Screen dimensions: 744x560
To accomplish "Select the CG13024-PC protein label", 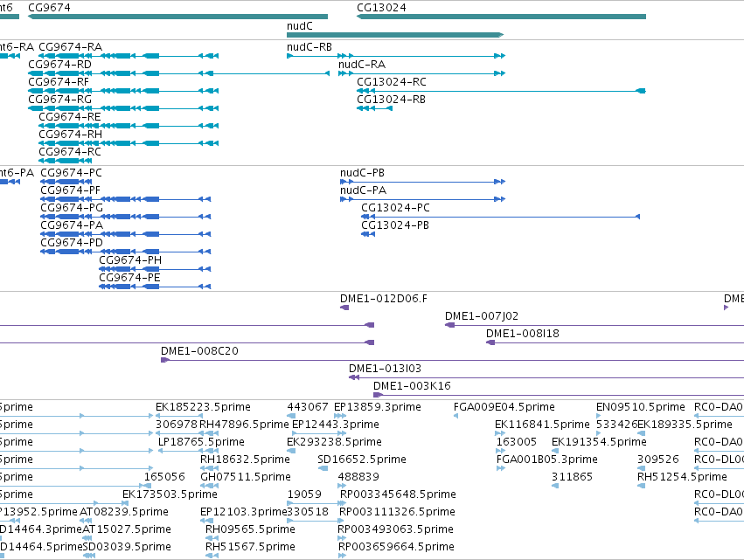I will (x=396, y=208).
